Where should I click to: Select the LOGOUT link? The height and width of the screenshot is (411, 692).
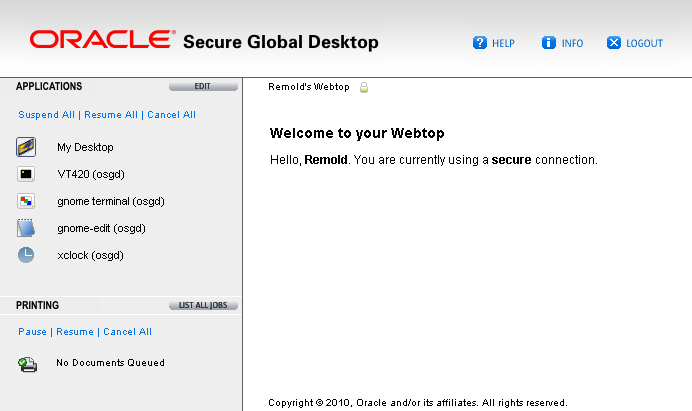point(644,43)
